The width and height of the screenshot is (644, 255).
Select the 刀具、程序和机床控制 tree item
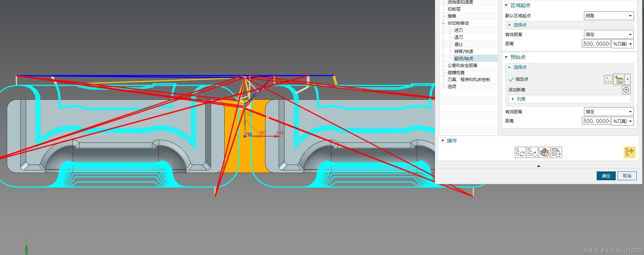pos(469,80)
